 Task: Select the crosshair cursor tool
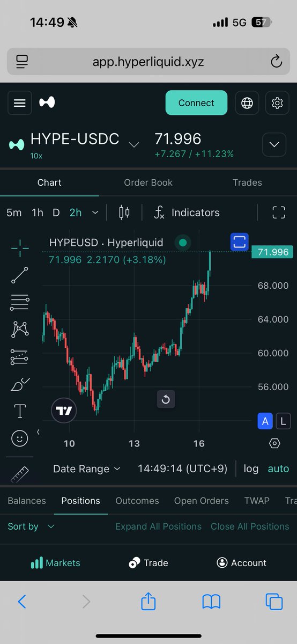(20, 247)
